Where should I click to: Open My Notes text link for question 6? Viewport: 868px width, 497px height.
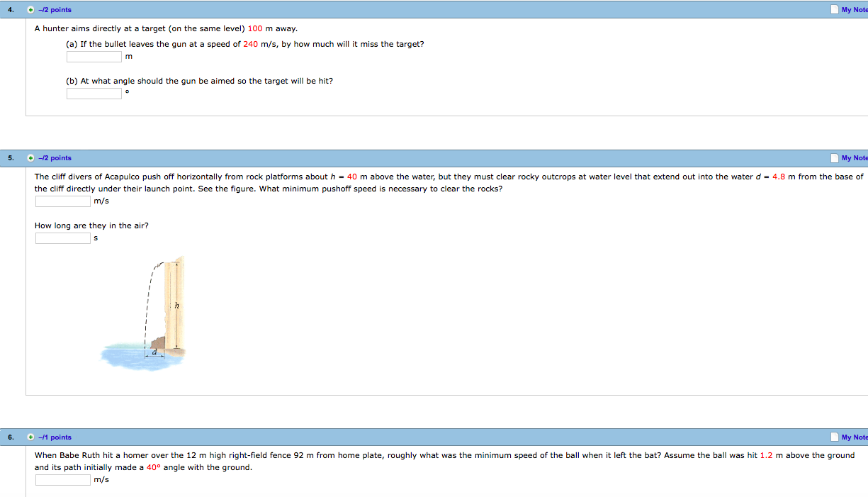tap(854, 437)
